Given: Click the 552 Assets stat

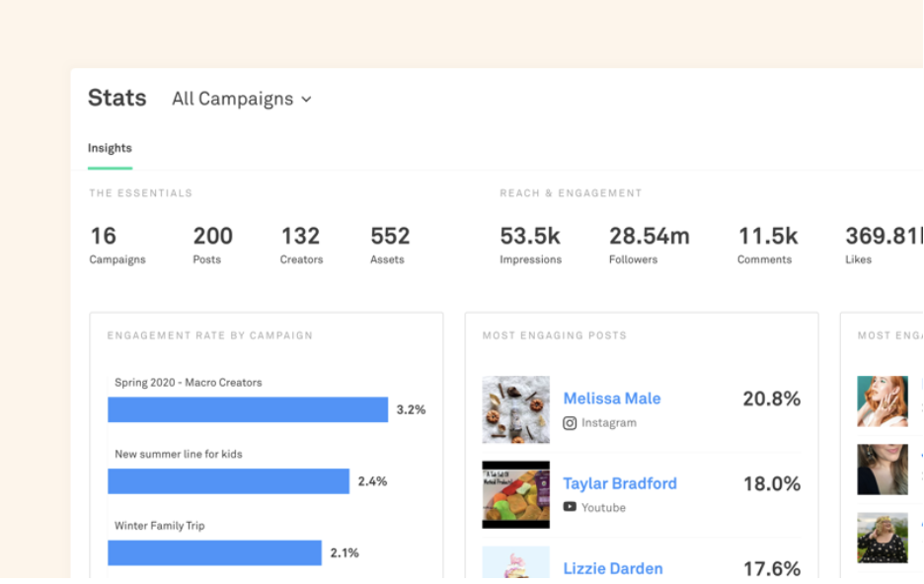Looking at the screenshot, I should 389,245.
